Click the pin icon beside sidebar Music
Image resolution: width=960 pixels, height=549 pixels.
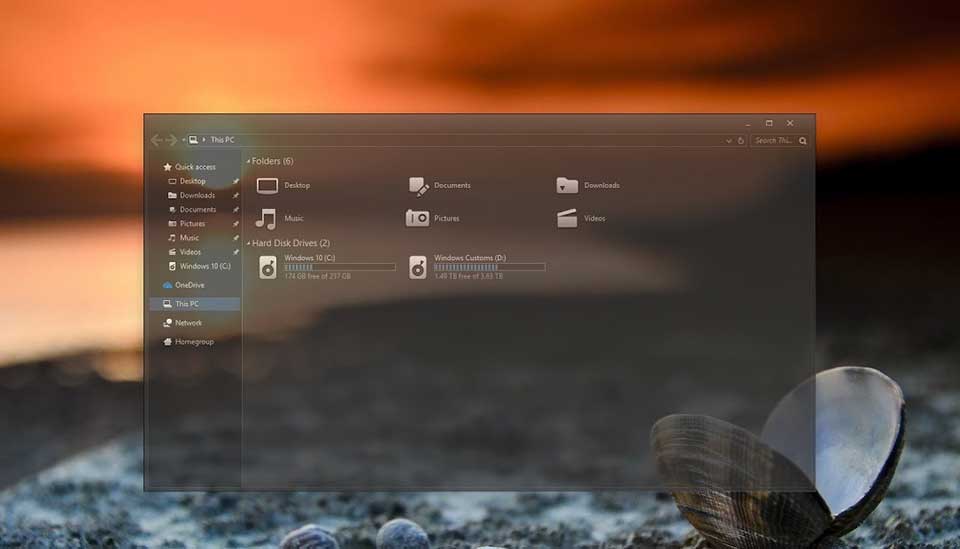point(235,237)
